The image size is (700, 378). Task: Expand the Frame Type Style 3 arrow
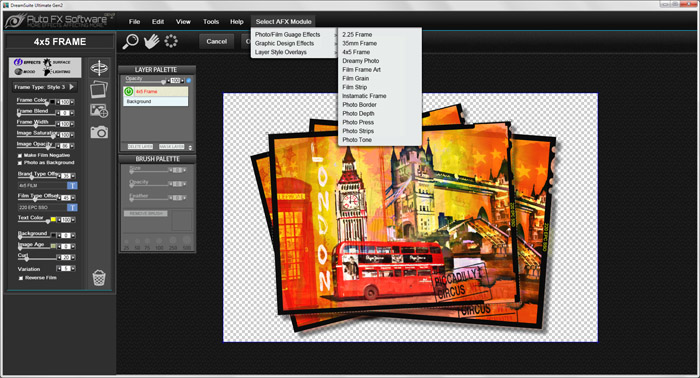tap(71, 87)
